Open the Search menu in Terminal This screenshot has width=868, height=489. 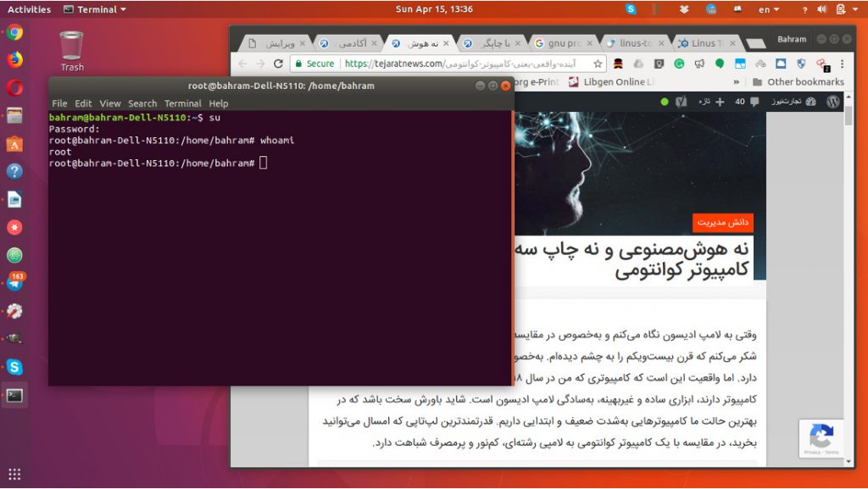tap(142, 103)
